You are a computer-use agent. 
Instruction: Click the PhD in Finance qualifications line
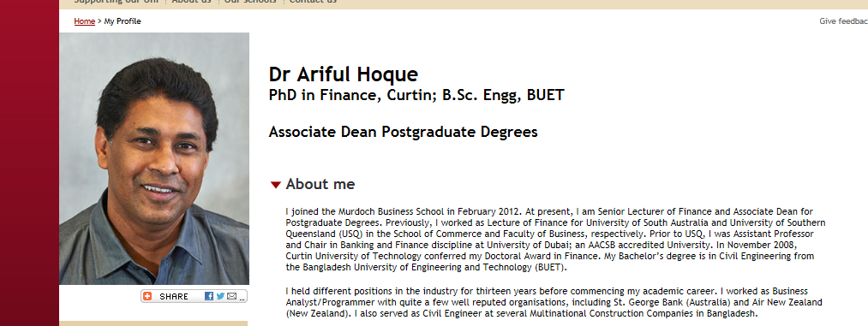click(x=416, y=95)
